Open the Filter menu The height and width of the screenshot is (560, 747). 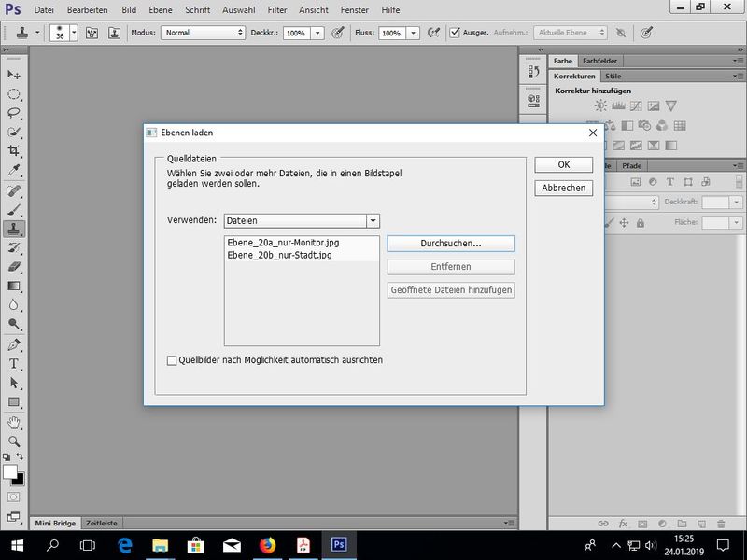coord(277,9)
